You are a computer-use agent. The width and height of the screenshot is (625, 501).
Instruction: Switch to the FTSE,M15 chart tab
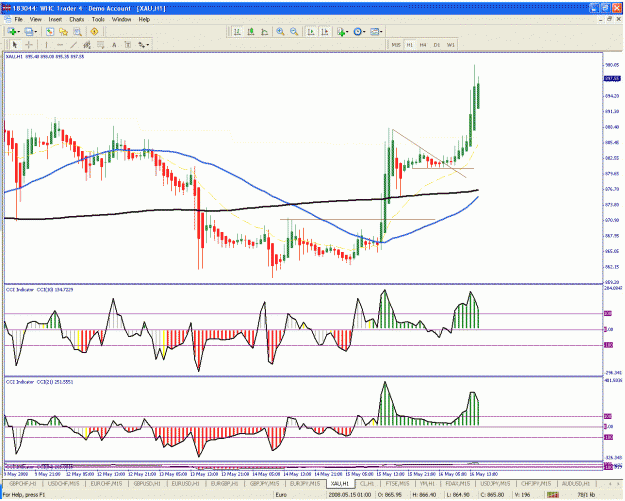point(397,484)
